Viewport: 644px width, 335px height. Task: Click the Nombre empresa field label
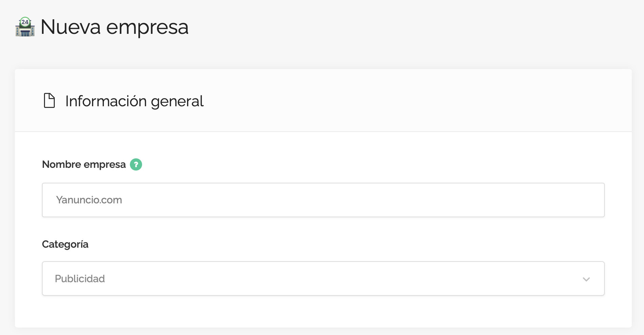tap(84, 164)
